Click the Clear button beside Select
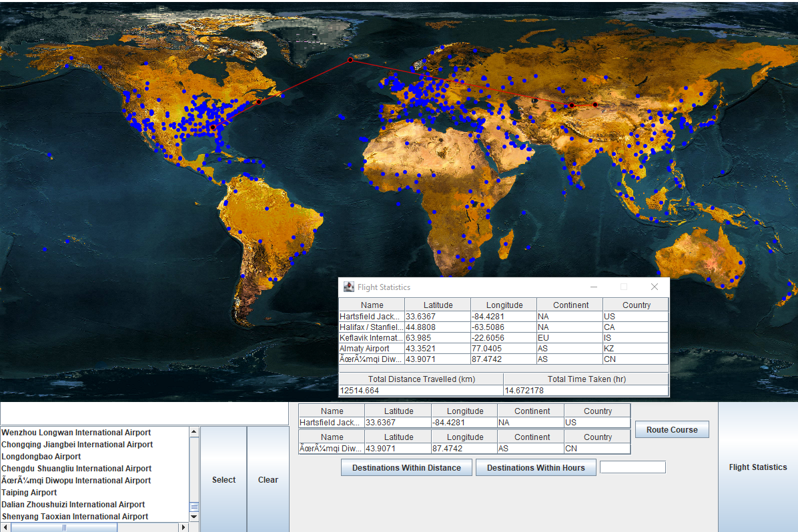 pyautogui.click(x=268, y=479)
